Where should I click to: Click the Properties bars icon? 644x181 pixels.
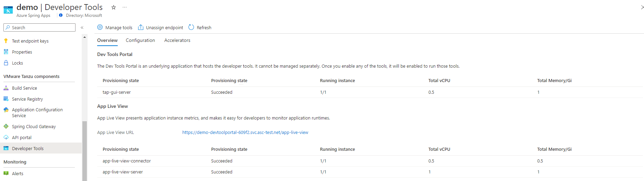6,52
